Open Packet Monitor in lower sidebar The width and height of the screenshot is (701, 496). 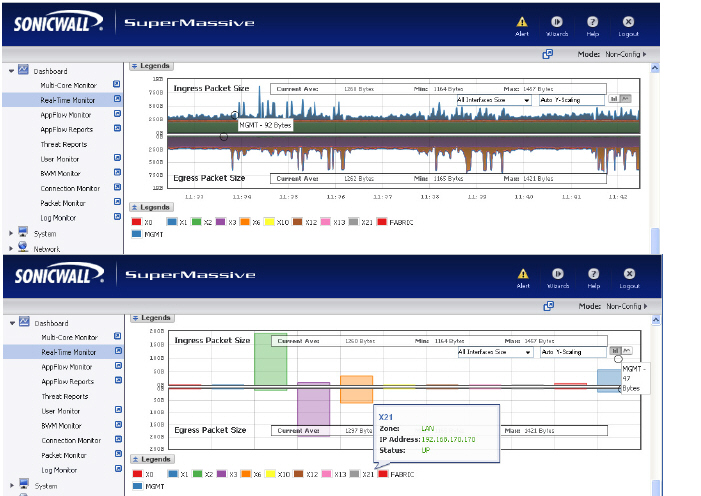pos(64,456)
